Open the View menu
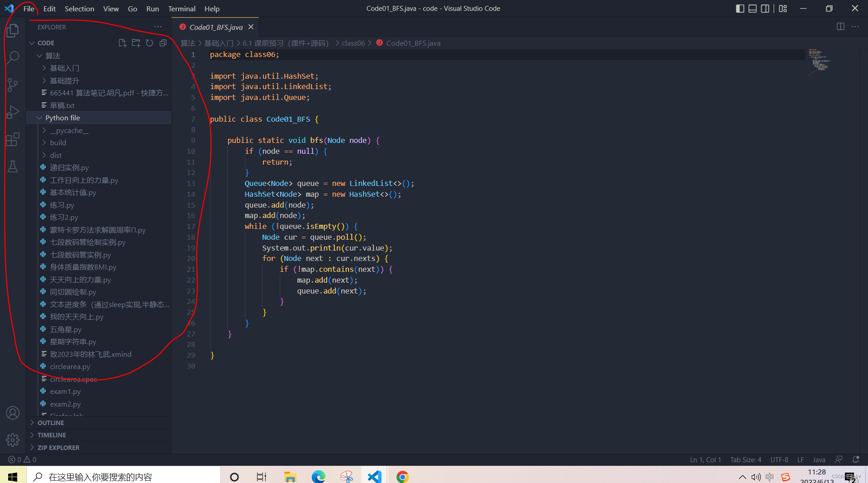This screenshot has width=868, height=483. 111,9
